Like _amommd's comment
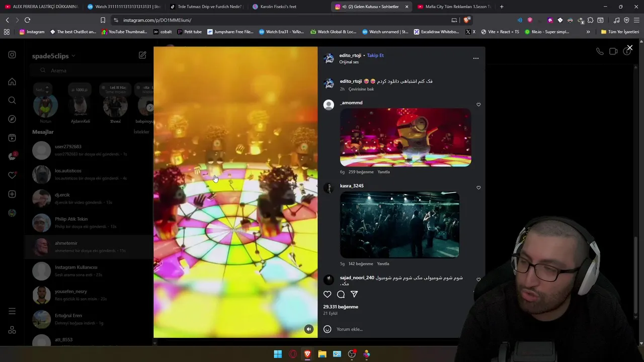Screen dimensions: 644x362 click(x=478, y=105)
